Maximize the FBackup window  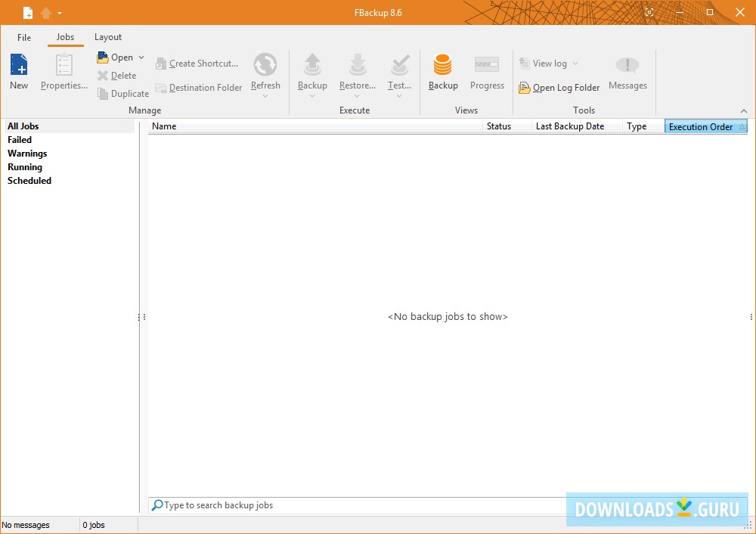710,13
